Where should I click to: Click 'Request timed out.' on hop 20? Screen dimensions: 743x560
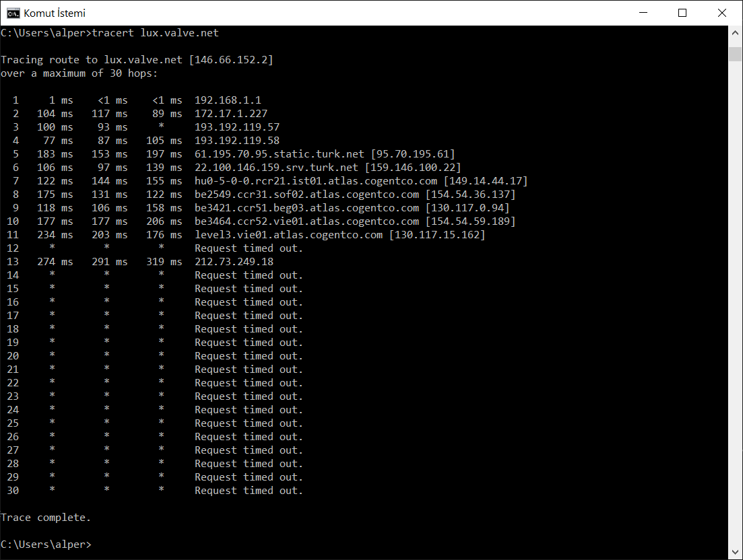point(249,356)
